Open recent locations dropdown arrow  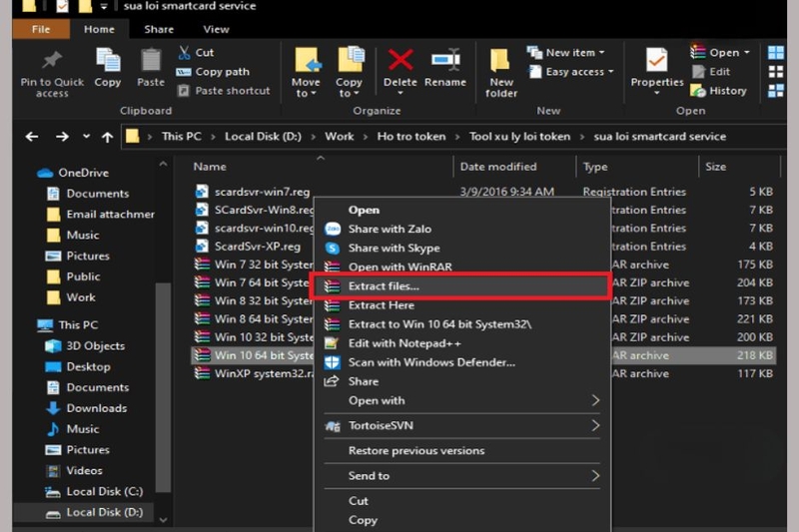coord(86,136)
